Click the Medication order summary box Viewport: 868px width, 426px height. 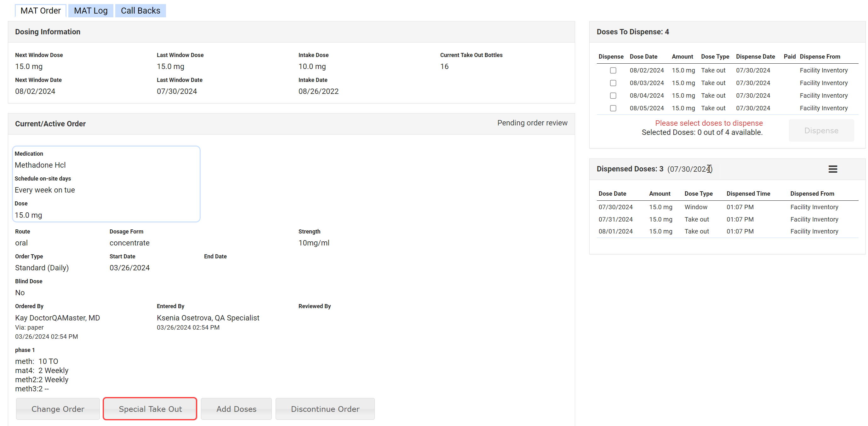pos(106,184)
